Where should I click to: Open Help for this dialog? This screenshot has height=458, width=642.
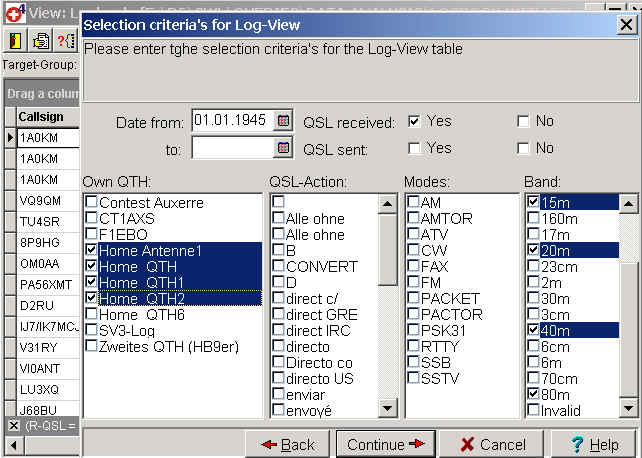tap(594, 444)
